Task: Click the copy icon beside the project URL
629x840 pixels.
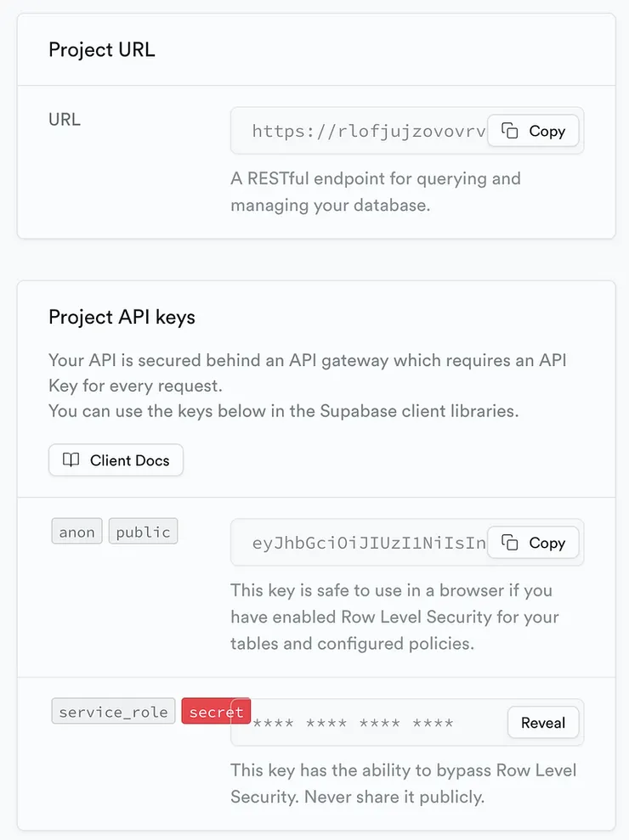Action: (510, 131)
